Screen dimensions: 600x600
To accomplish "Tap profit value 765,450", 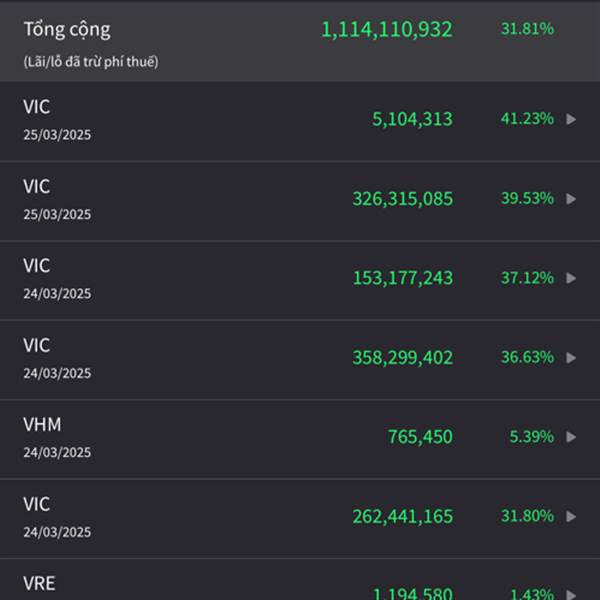I will point(420,437).
